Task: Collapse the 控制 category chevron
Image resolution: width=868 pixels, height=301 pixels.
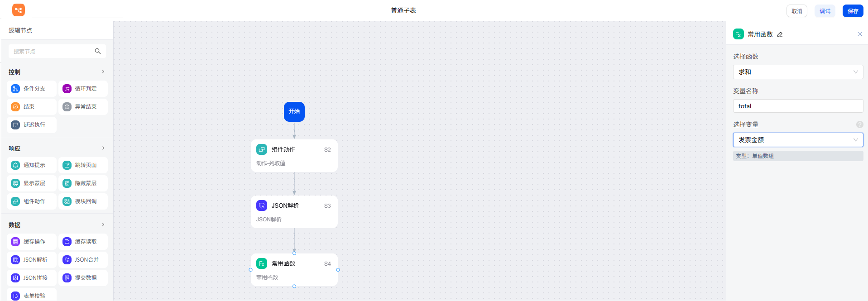Action: (103, 72)
